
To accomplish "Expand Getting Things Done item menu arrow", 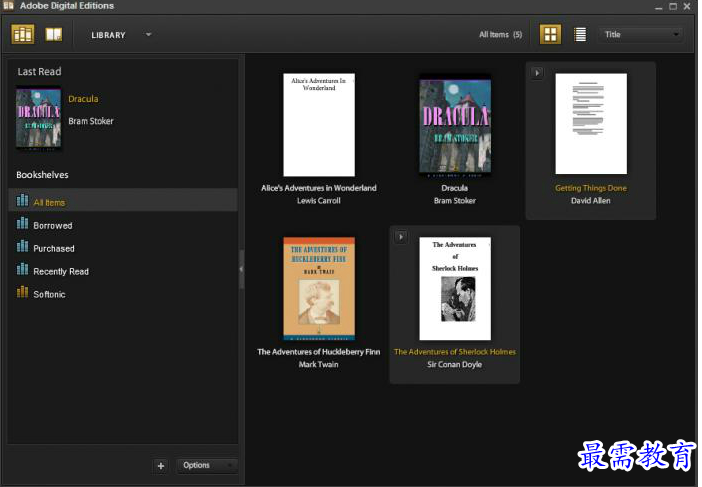I will [x=537, y=73].
